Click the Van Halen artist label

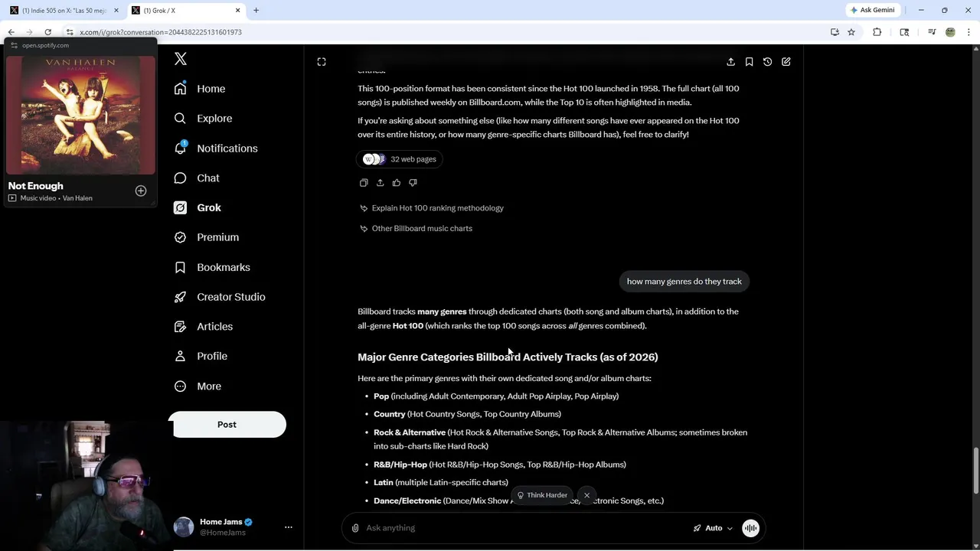[x=77, y=198]
